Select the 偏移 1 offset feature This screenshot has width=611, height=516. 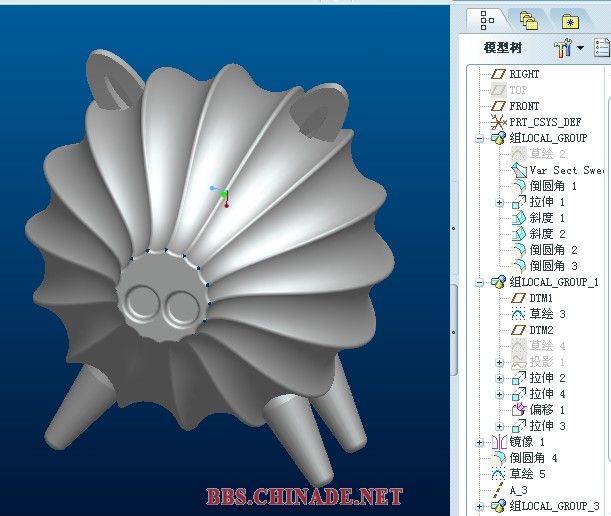(538, 410)
